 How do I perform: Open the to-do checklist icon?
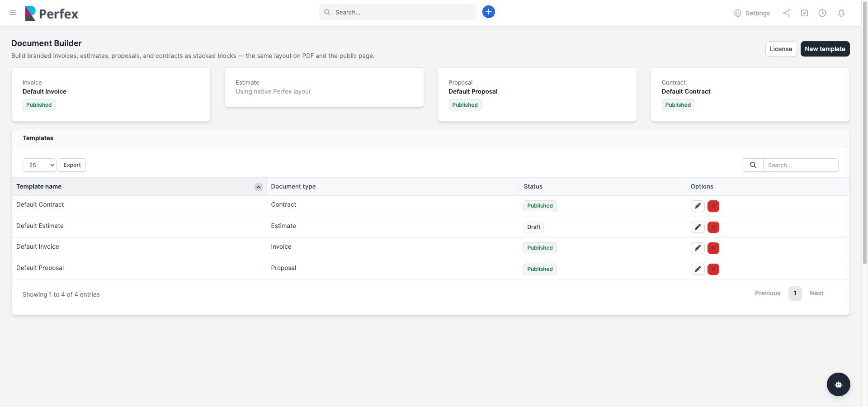pyautogui.click(x=805, y=13)
